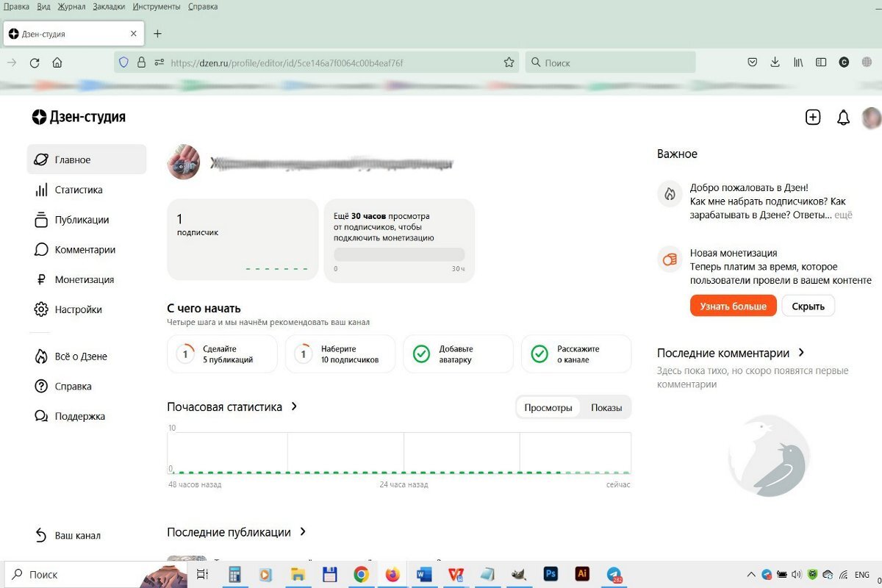The image size is (882, 588).
Task: Open Word from the taskbar
Action: [x=424, y=575]
